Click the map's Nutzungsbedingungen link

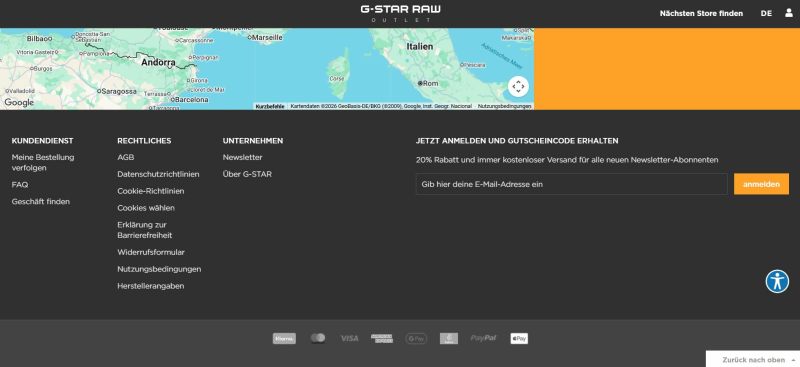[505, 106]
